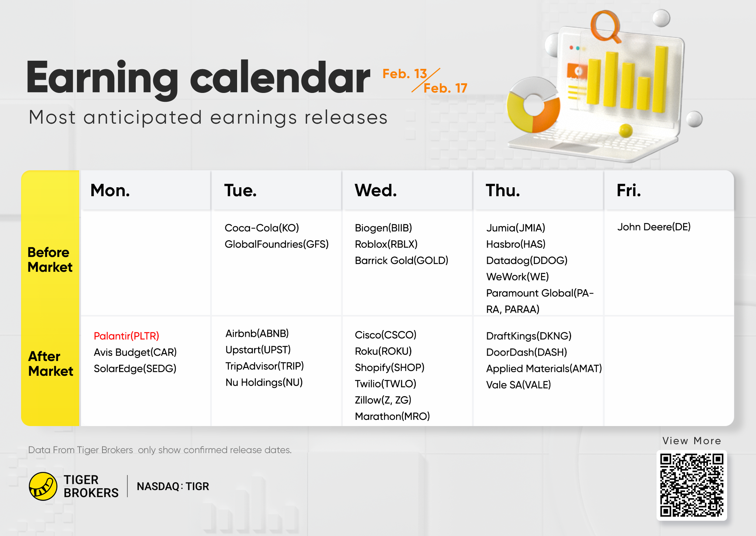The height and width of the screenshot is (536, 756).
Task: Click the Coca-Cola(KO) entry
Action: [x=262, y=228]
